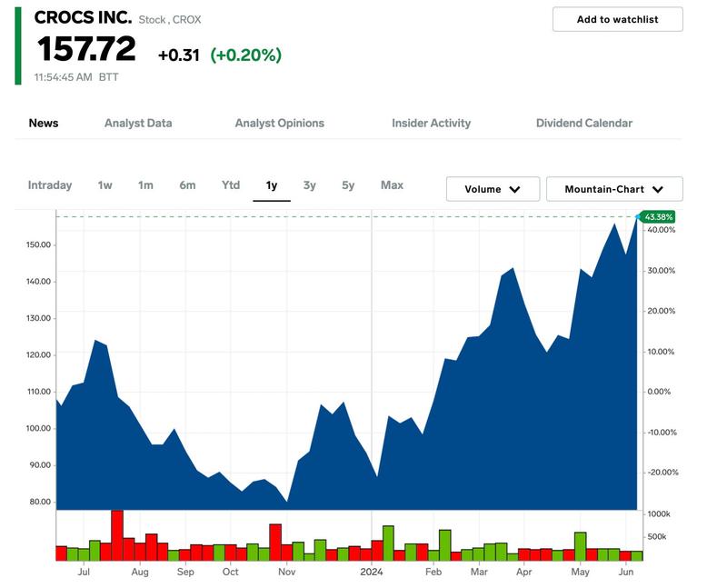Click the Add to watchlist button
Screen dimensions: 727x588
pos(617,19)
